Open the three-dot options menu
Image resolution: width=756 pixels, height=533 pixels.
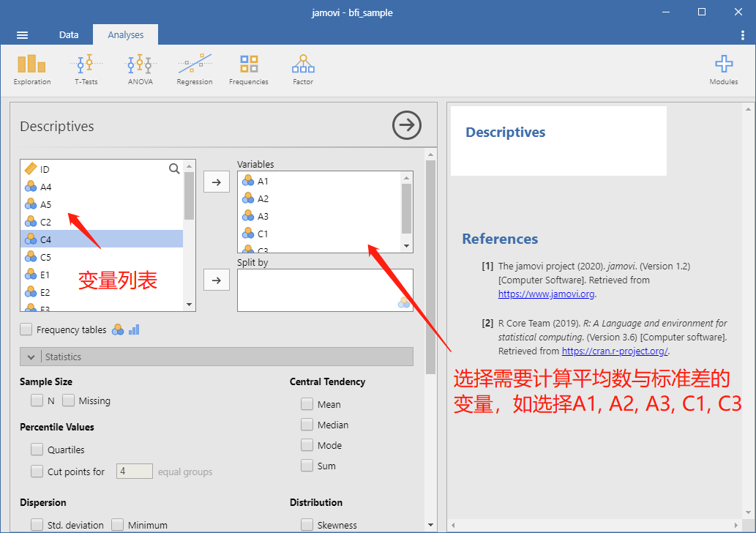(743, 35)
